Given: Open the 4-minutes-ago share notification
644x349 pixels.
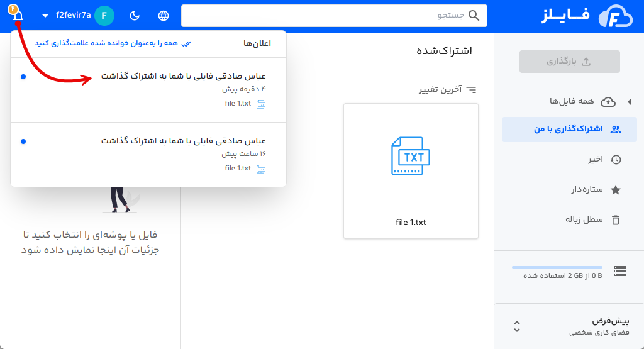Looking at the screenshot, I should [148, 90].
